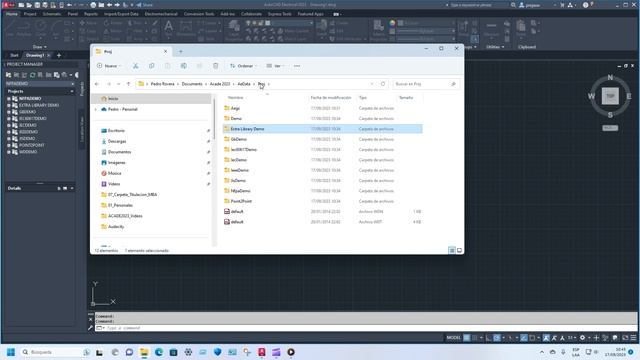
Task: Click the Open Project icon in Project Manager
Action: 8,75
